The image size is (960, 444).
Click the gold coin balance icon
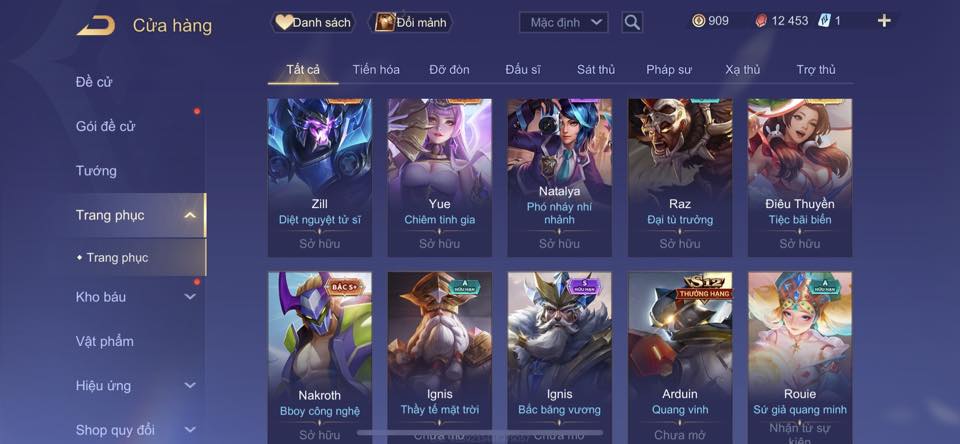pyautogui.click(x=699, y=21)
